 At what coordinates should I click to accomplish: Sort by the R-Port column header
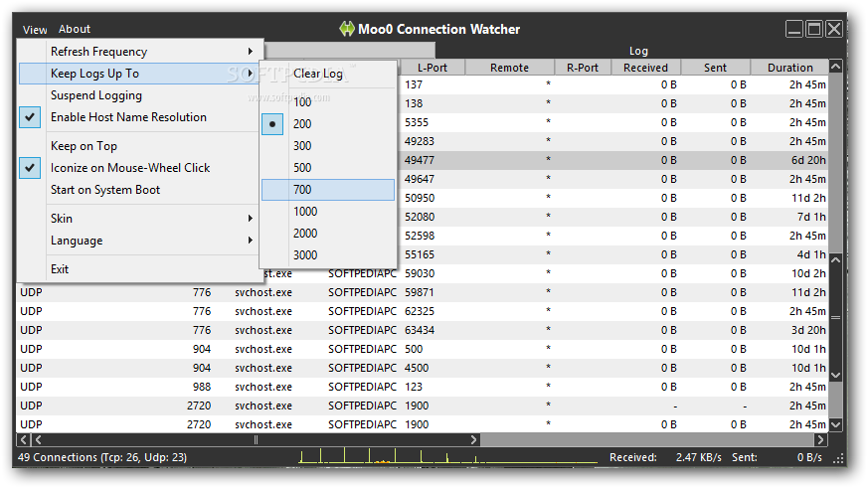click(x=583, y=68)
